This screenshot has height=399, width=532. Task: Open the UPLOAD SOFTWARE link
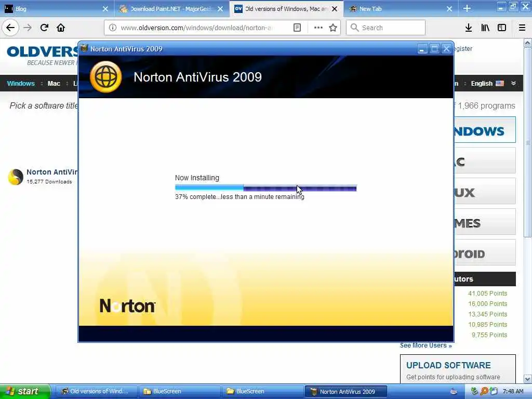[x=448, y=365]
